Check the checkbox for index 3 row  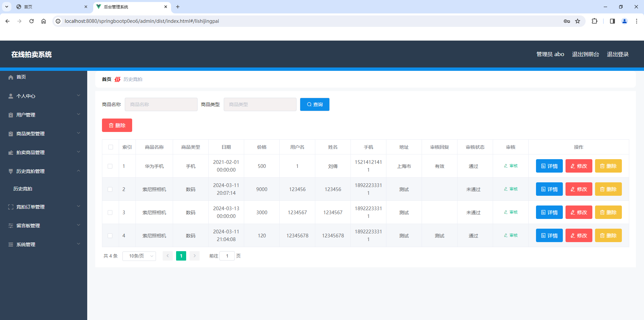point(110,213)
